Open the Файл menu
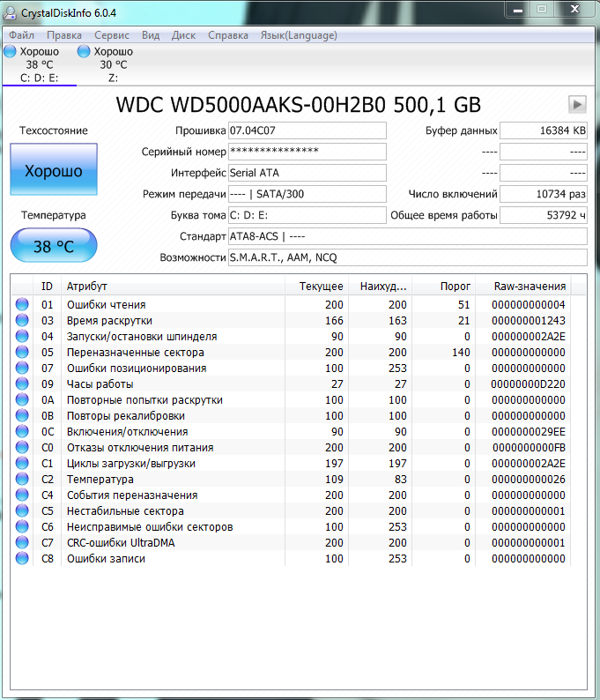The image size is (600, 700). pyautogui.click(x=21, y=35)
